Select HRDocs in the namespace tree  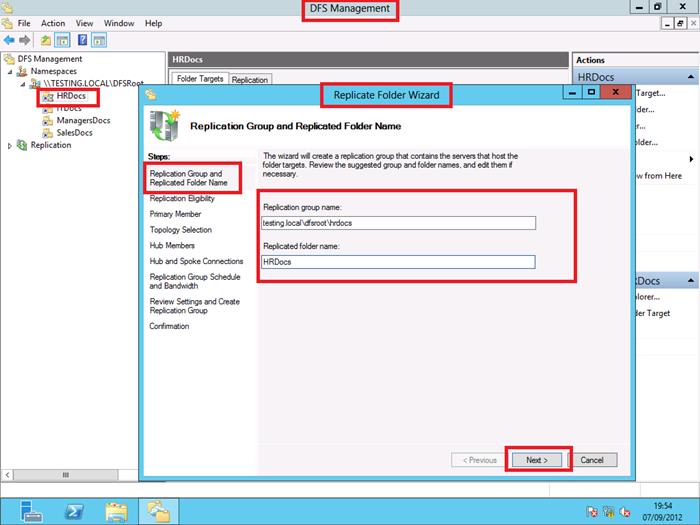click(x=71, y=96)
